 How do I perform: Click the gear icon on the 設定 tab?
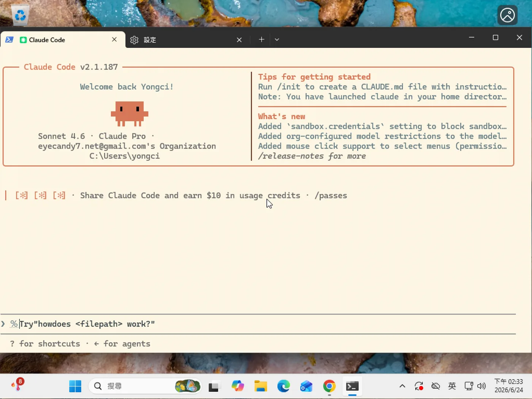coord(134,40)
